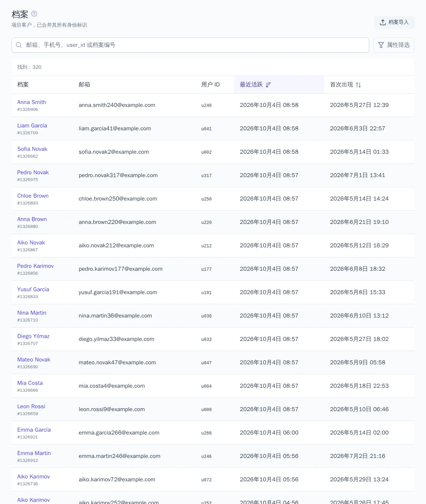Image resolution: width=426 pixels, height=504 pixels.
Task: Open Anna Brown's profile
Action: pos(32,219)
